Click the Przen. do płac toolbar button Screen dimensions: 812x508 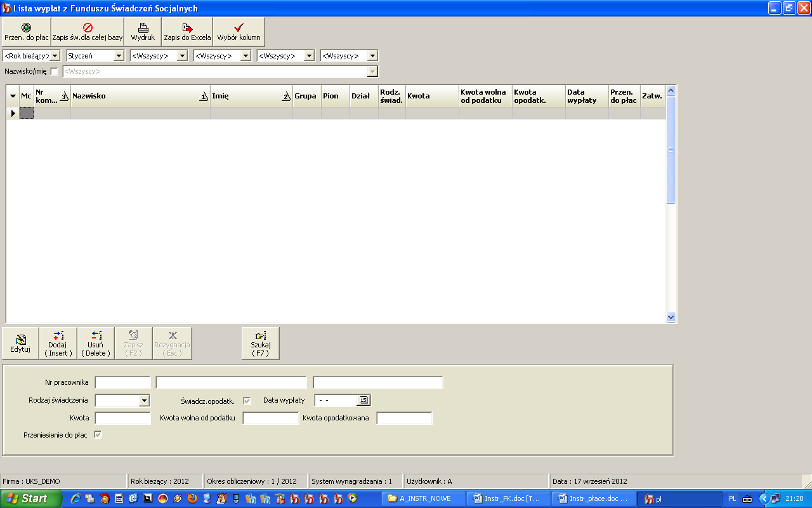point(27,32)
